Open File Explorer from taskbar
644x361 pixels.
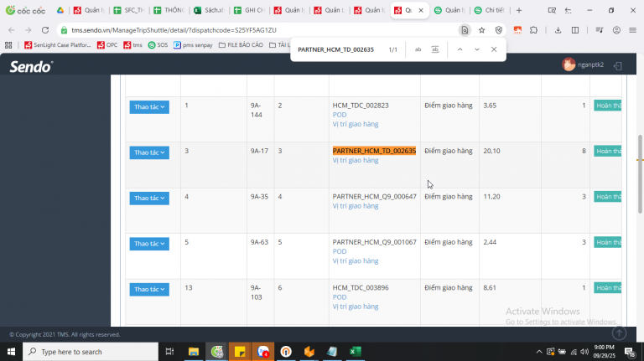click(x=194, y=352)
